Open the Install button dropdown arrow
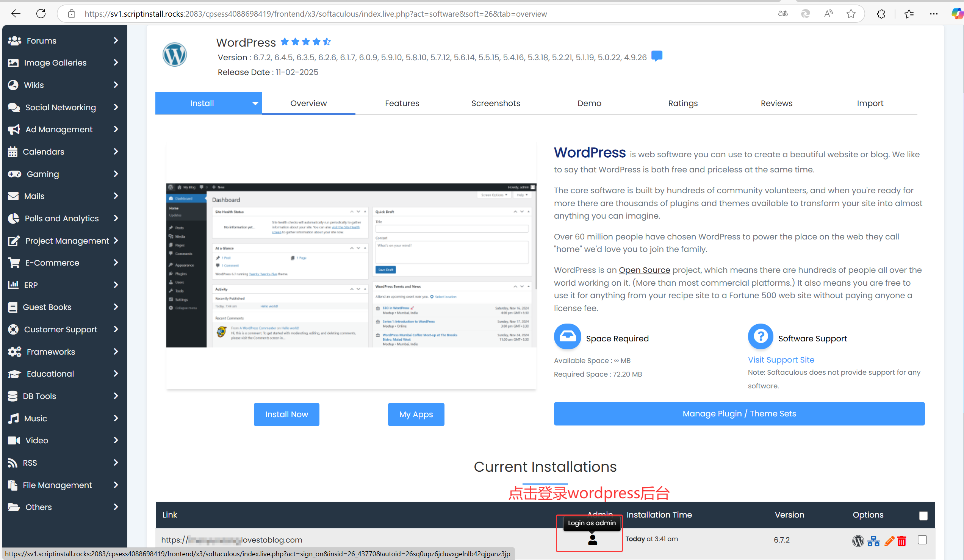 point(255,103)
